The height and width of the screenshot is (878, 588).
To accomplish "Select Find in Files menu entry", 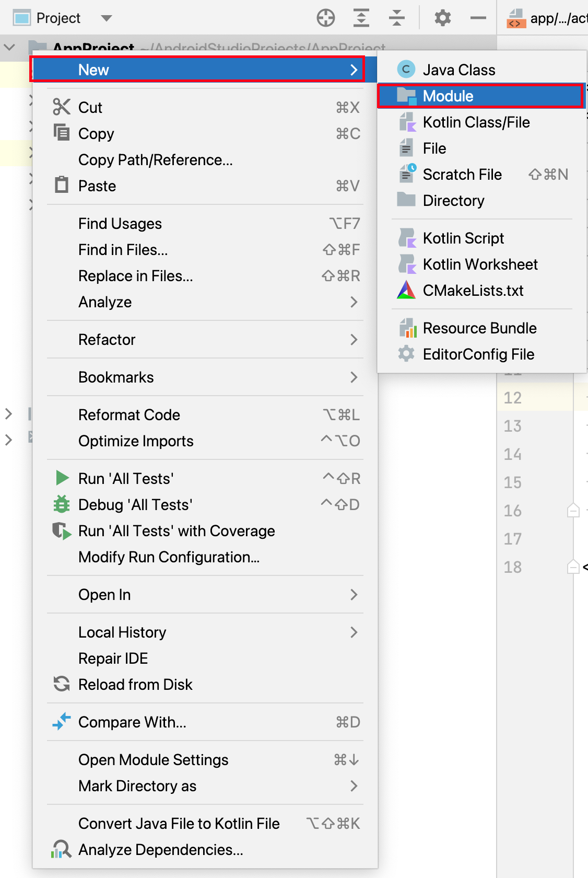I will click(x=123, y=250).
